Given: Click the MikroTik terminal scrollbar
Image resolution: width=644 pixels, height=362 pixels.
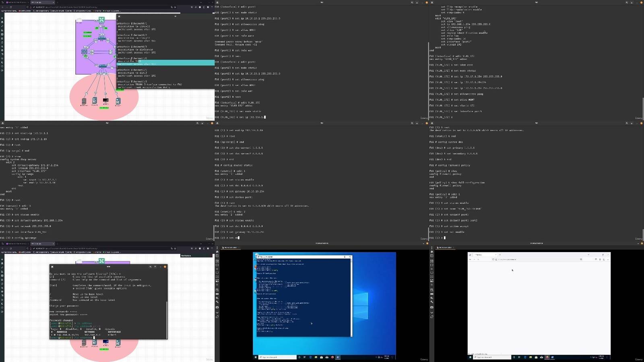Looking at the screenshot, I should pos(167,320).
